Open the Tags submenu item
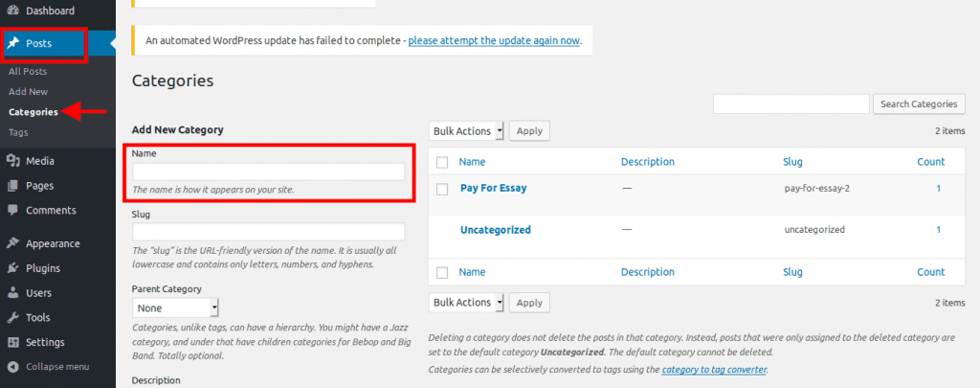This screenshot has width=980, height=388. pos(18,132)
